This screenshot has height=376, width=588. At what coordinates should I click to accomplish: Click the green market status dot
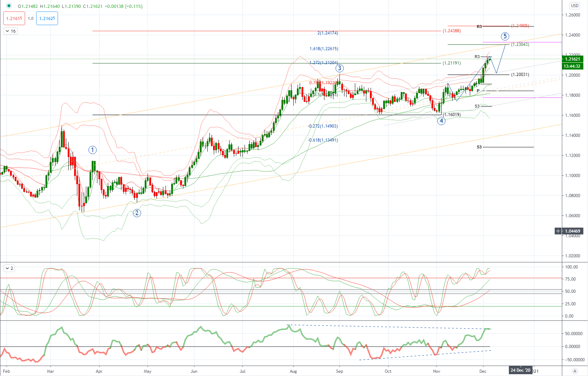(x=9, y=6)
